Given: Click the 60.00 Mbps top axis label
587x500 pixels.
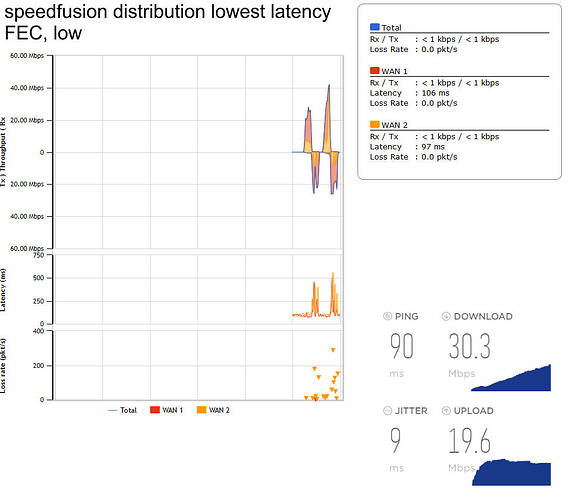Looking at the screenshot, I should (x=27, y=56).
